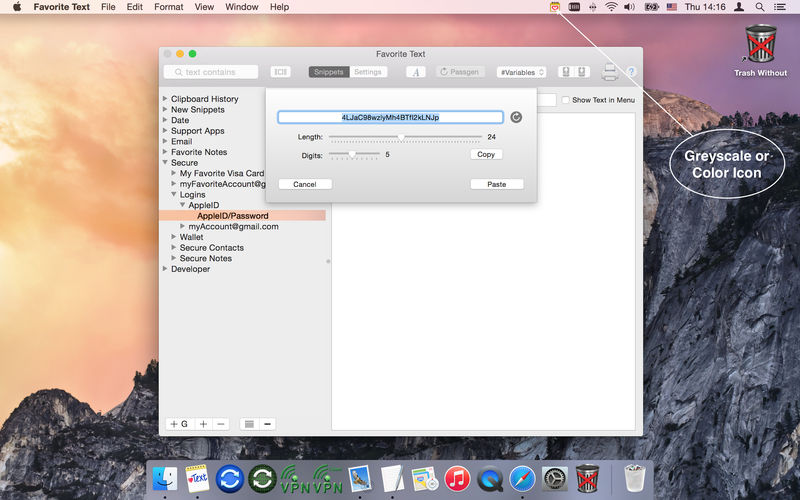Expand the Date group
This screenshot has width=800, height=500.
(x=165, y=120)
